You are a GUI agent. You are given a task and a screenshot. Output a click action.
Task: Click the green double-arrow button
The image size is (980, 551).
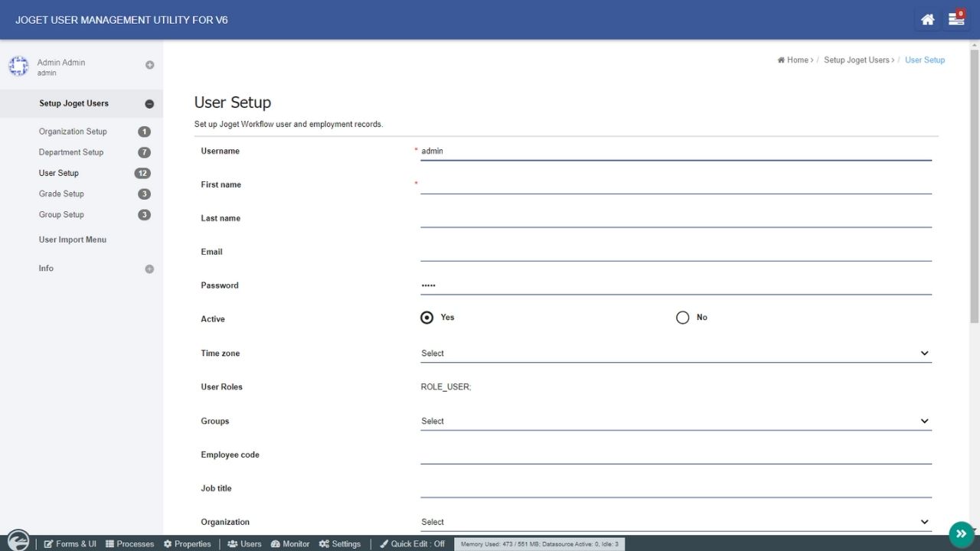click(x=961, y=534)
